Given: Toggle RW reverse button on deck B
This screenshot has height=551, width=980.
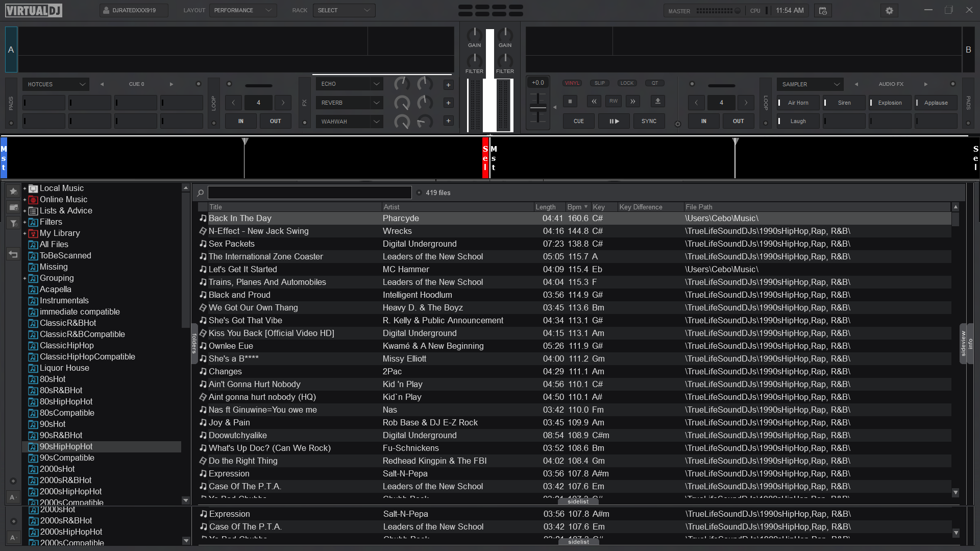Looking at the screenshot, I should (614, 101).
